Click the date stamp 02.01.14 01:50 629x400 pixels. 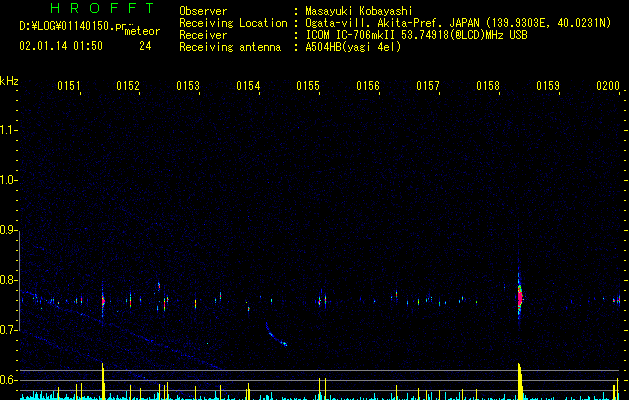click(61, 46)
